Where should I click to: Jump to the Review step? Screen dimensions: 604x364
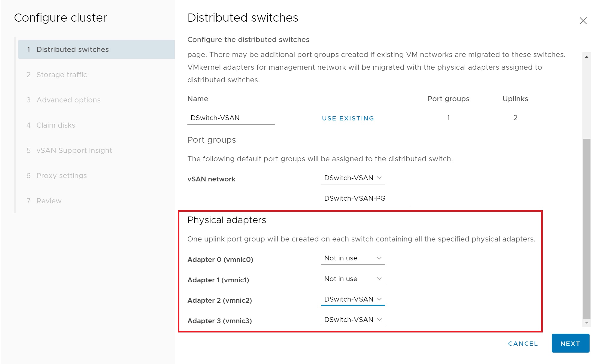(x=49, y=201)
